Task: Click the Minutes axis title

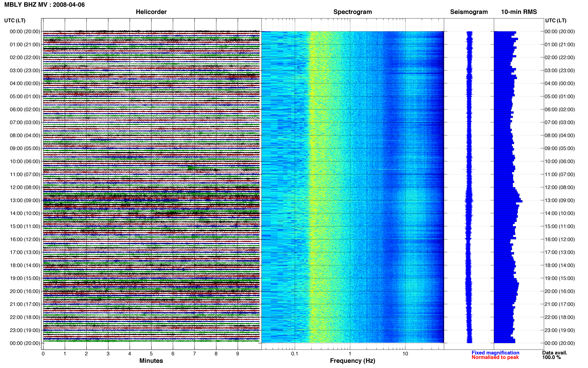Action: pyautogui.click(x=151, y=361)
